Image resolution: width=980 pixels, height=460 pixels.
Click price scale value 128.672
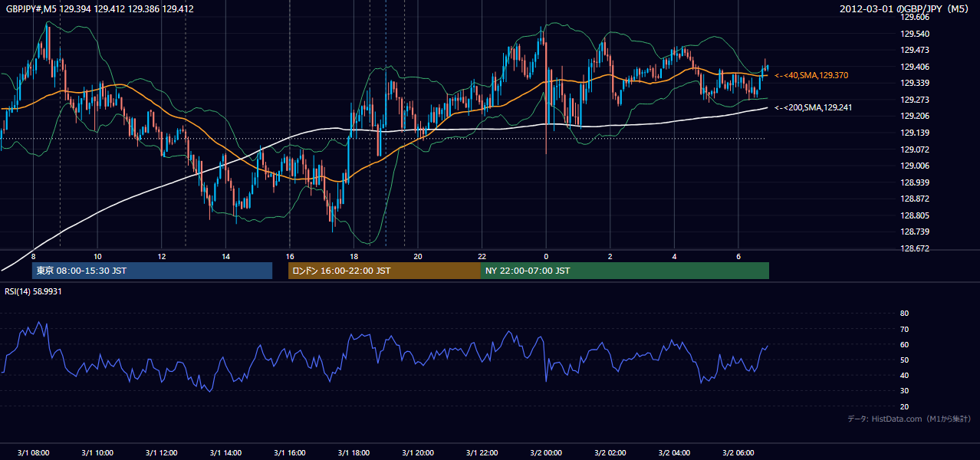coord(915,248)
